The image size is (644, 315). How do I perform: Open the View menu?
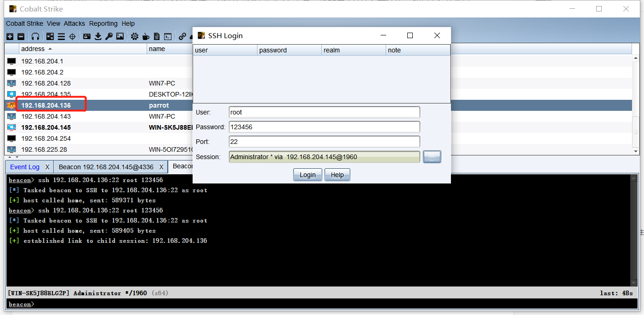click(53, 23)
